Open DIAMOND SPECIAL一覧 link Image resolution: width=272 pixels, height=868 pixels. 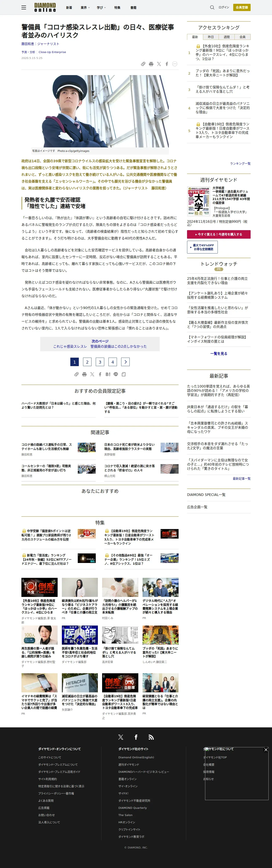click(x=206, y=495)
